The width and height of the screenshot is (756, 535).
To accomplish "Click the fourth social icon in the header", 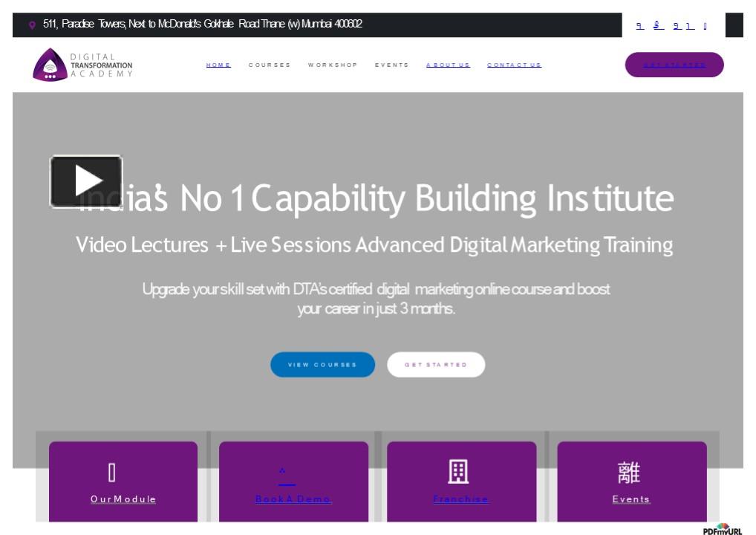I will tap(691, 26).
